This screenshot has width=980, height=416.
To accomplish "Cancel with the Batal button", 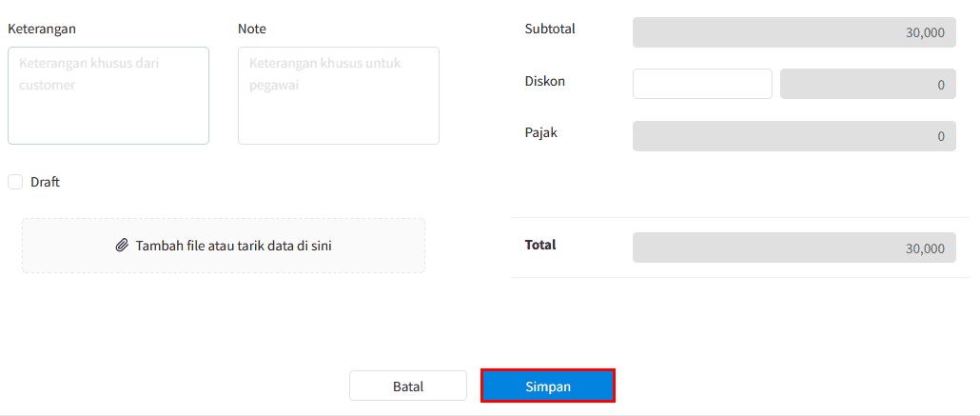I will 408,386.
